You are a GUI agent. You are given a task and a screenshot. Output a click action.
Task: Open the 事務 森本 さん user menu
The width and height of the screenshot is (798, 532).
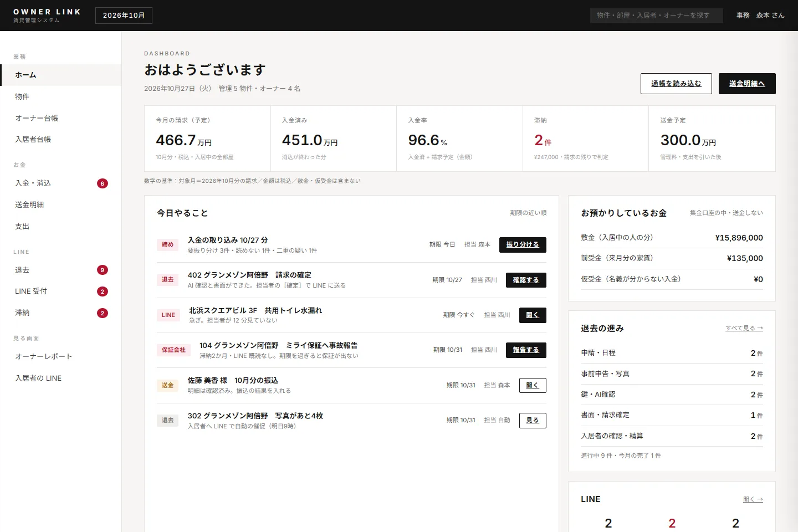tap(760, 16)
